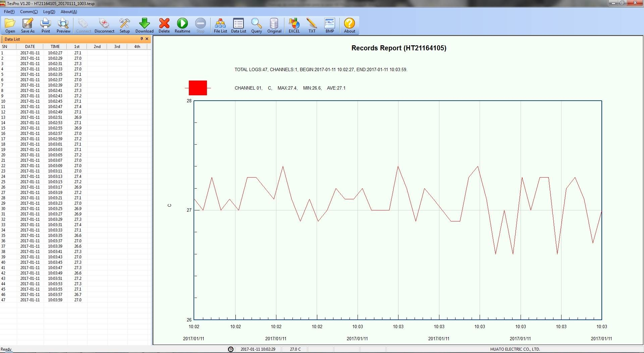Open the Comm(C) menu
The height and width of the screenshot is (353, 644).
click(29, 12)
